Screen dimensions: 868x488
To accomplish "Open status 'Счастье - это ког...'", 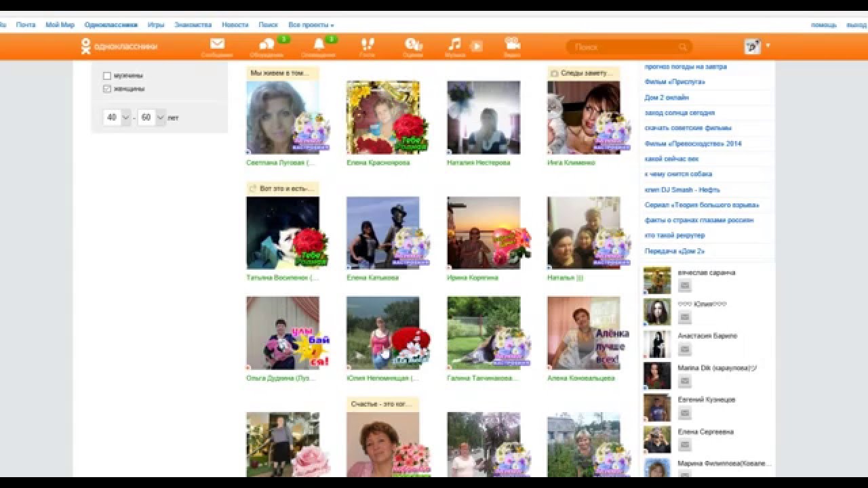I will 382,404.
